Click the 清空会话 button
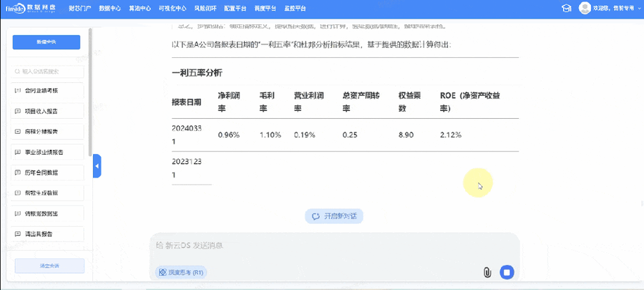Image resolution: width=644 pixels, height=290 pixels. pyautogui.click(x=49, y=266)
